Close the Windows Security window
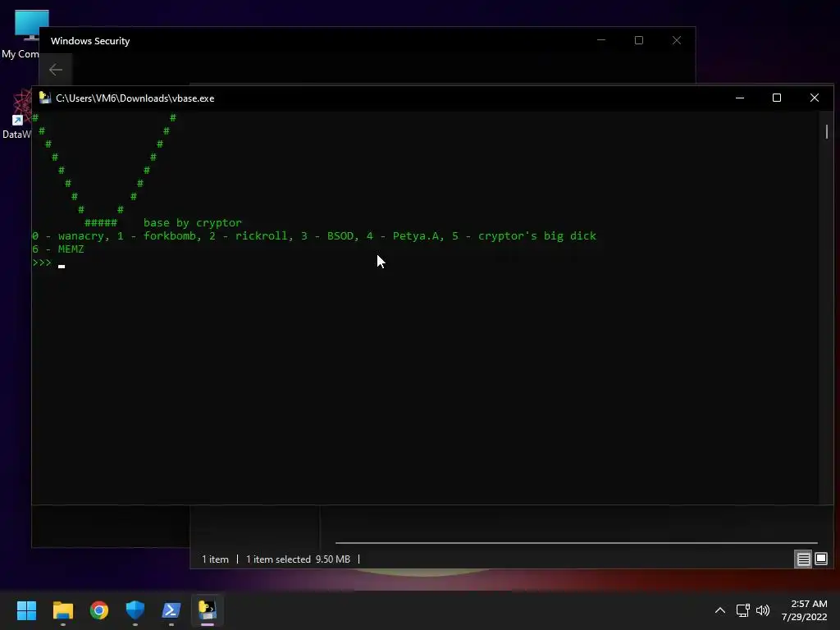 pos(677,40)
